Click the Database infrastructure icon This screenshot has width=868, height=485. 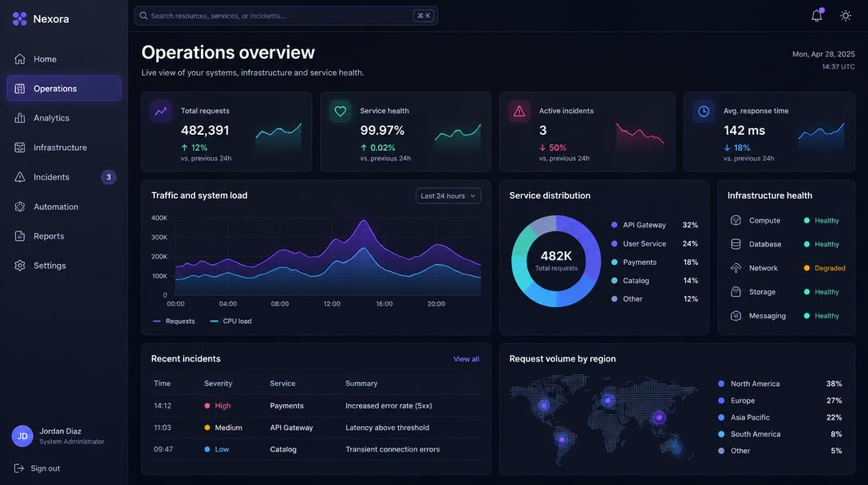736,244
